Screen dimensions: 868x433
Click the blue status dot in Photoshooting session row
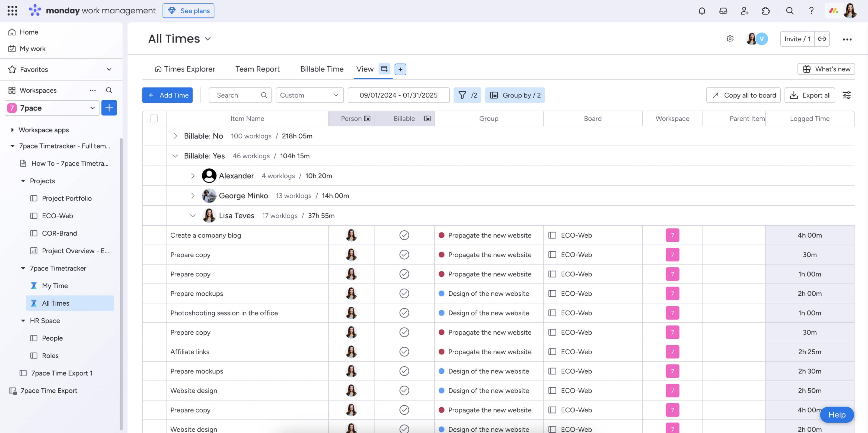(x=441, y=313)
